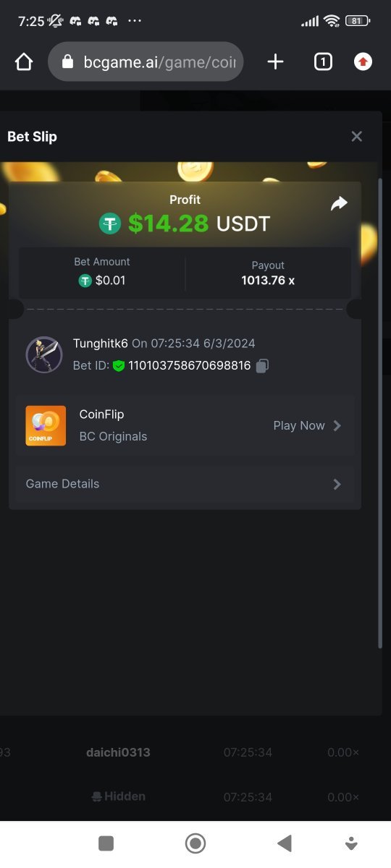Open a new browser tab with plus icon

tap(275, 62)
